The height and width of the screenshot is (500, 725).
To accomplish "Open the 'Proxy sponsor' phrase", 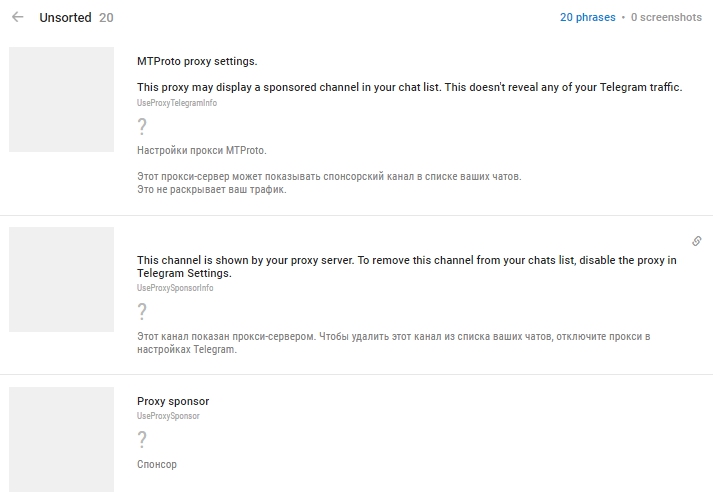I will (173, 401).
